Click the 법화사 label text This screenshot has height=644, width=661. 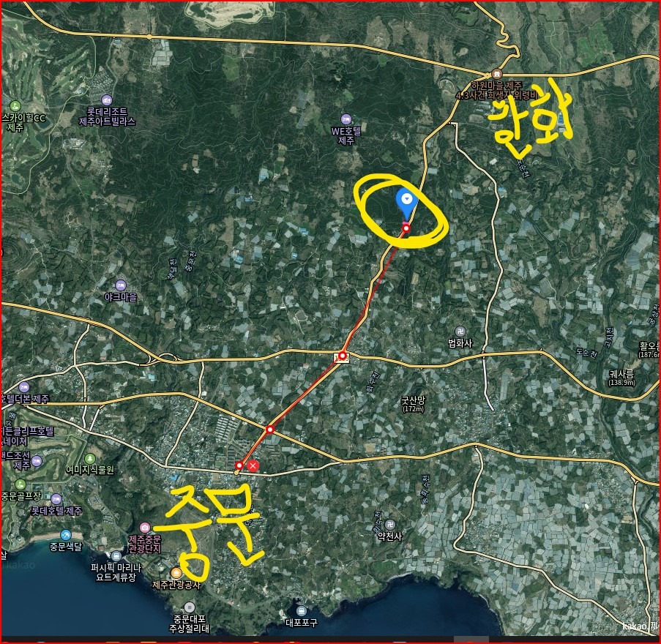coord(460,343)
